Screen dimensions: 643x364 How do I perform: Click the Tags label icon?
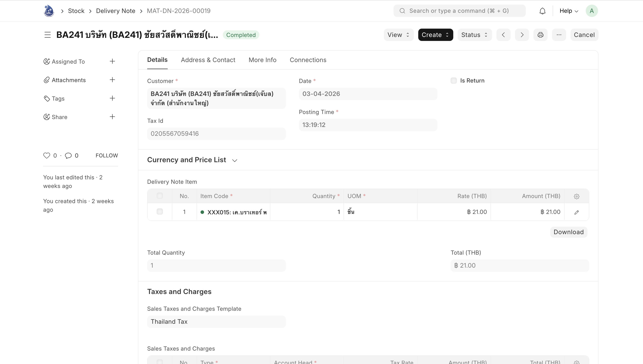point(46,99)
